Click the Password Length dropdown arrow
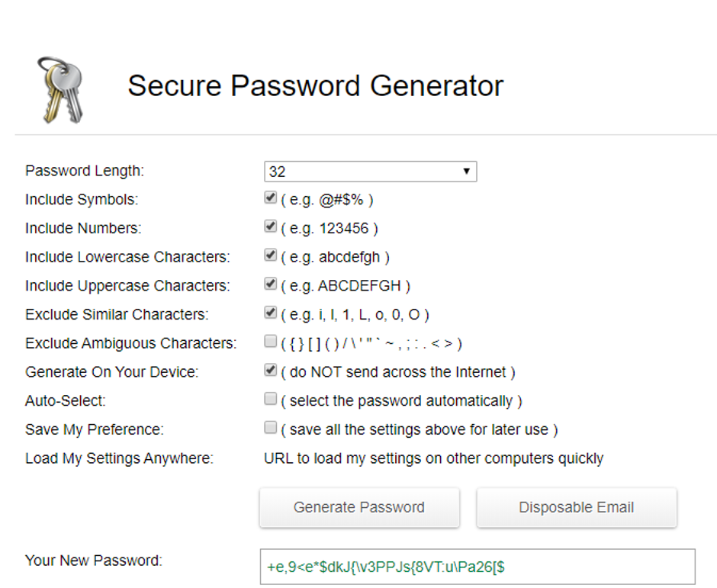The width and height of the screenshot is (717, 588). click(x=466, y=172)
